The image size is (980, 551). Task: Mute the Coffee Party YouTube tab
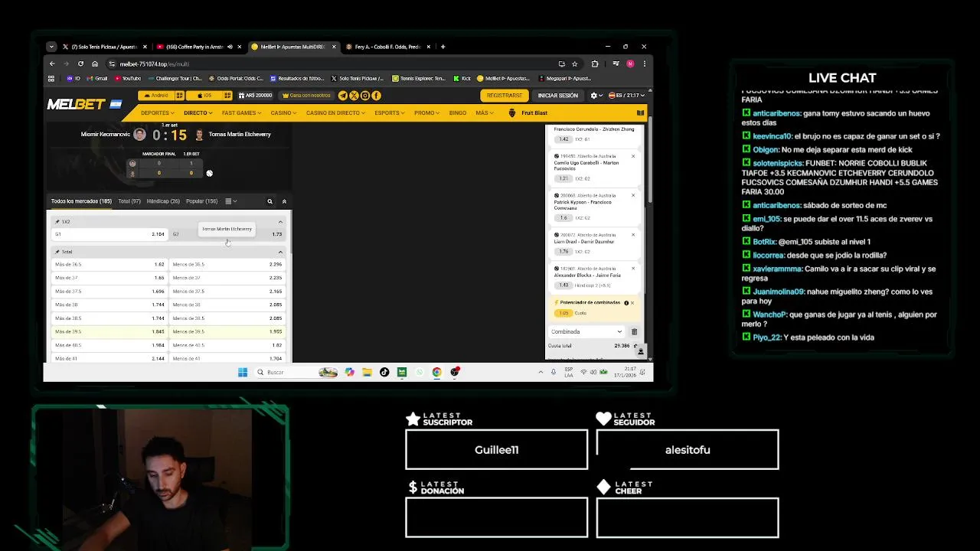pyautogui.click(x=230, y=47)
